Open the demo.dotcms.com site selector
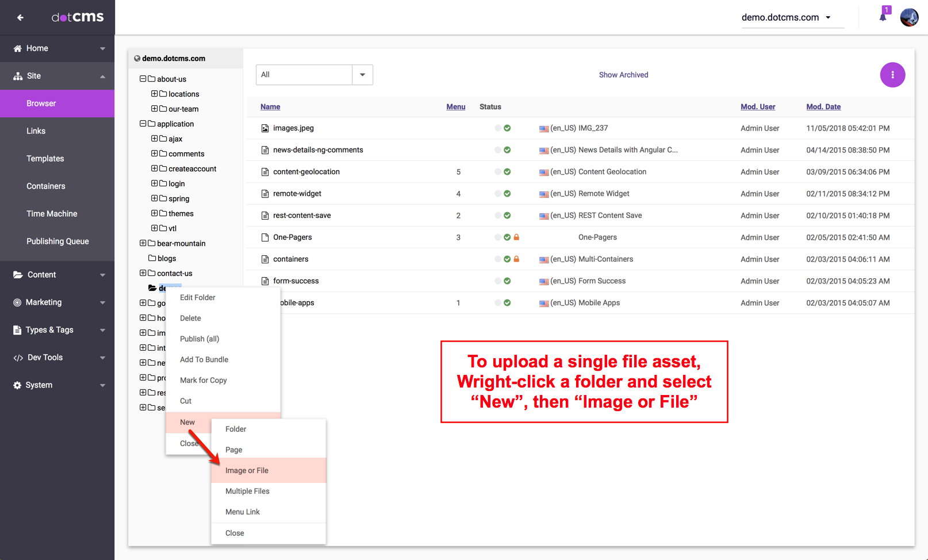Screen dimensions: 928x560 click(x=786, y=17)
